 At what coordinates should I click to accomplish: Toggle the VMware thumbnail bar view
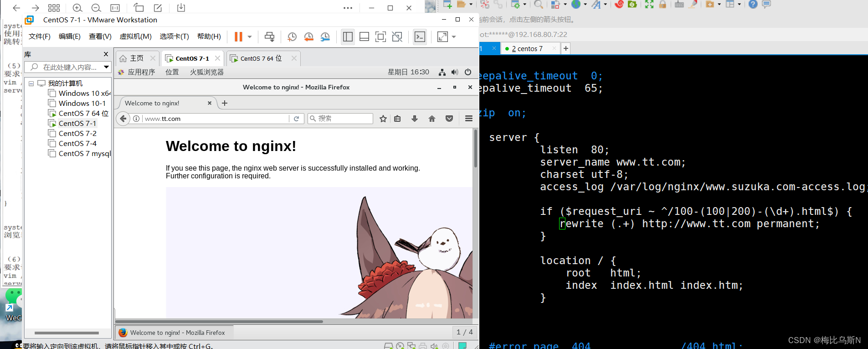364,36
